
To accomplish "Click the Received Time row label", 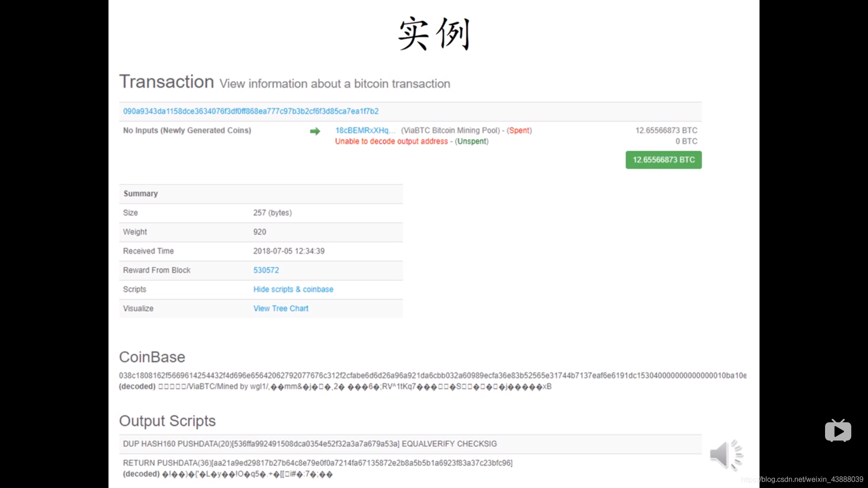I will tap(148, 251).
